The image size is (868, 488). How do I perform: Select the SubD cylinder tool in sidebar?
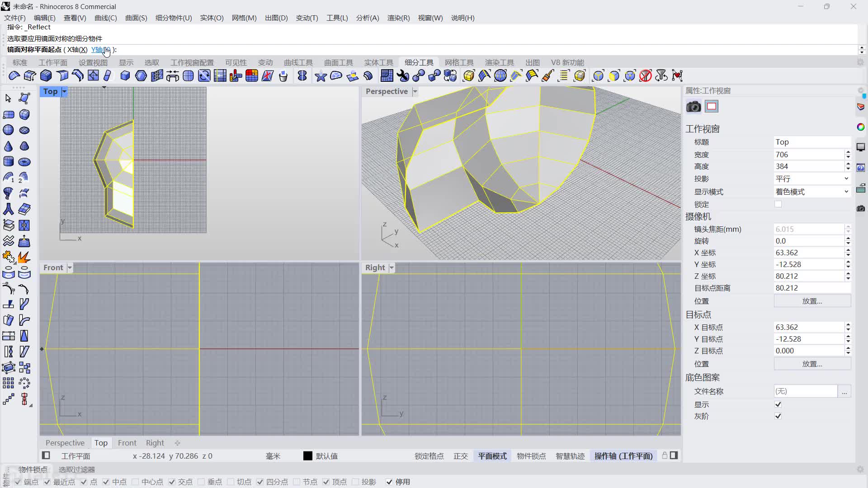pos(9,162)
